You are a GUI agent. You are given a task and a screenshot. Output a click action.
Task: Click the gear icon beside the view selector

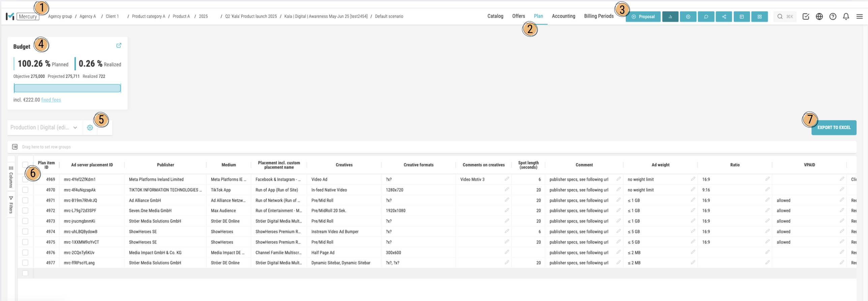point(90,128)
